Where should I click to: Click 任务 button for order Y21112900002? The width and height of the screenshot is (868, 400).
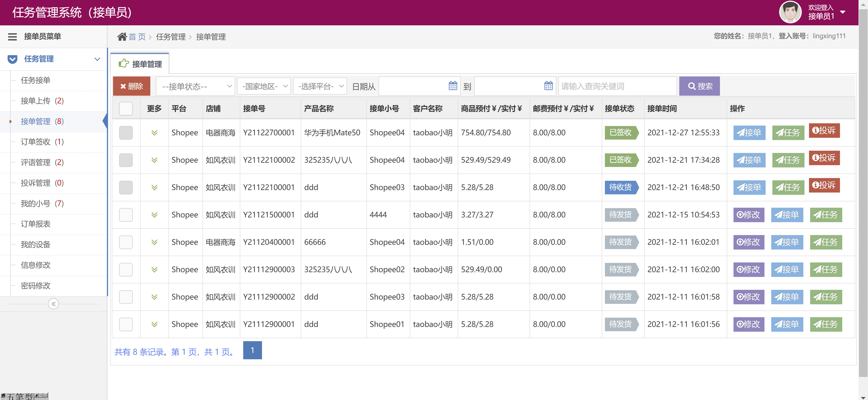(826, 297)
